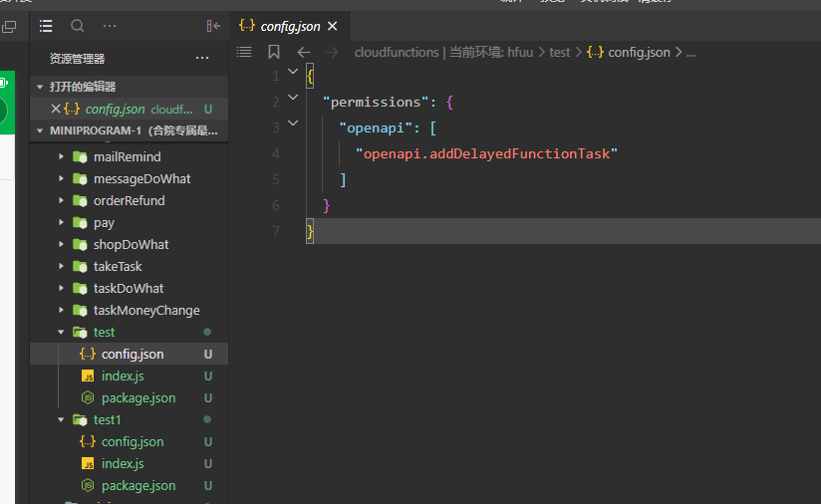Screen dimensions: 821x504
Task: Open the sidebar more actions ellipsis
Action: [x=110, y=26]
